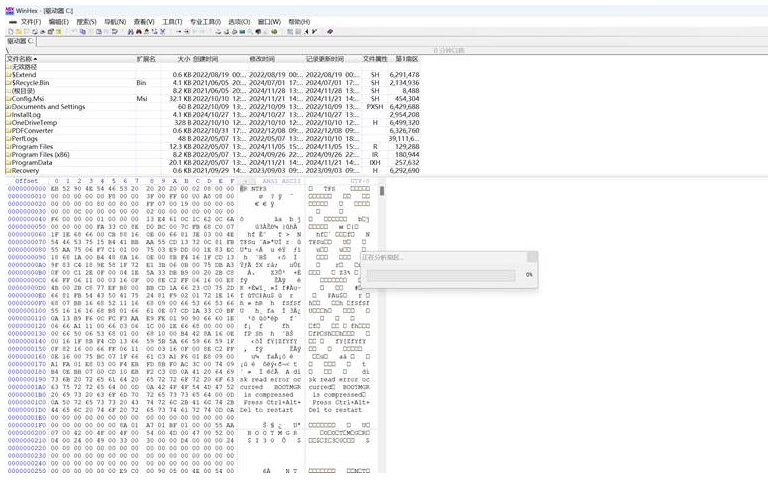Open the 文件(F) menu
Screen dimensions: 768x495
(x=30, y=21)
